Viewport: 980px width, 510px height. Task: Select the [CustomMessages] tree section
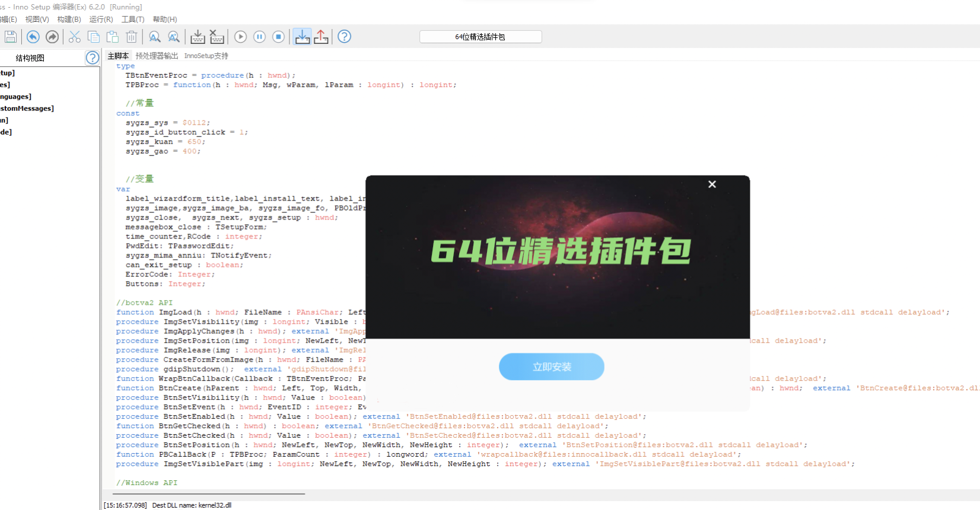(27, 109)
